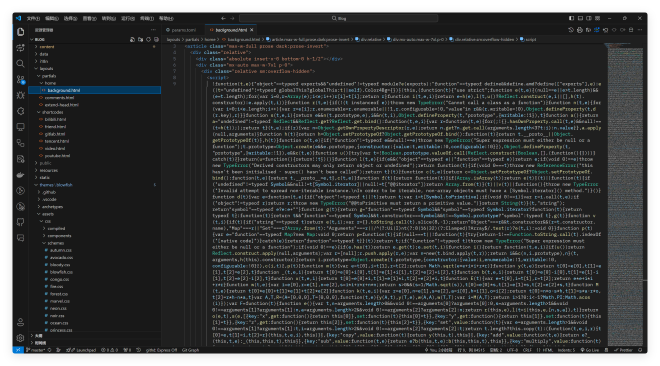Open explorer panel more actions ellipsis

[153, 30]
